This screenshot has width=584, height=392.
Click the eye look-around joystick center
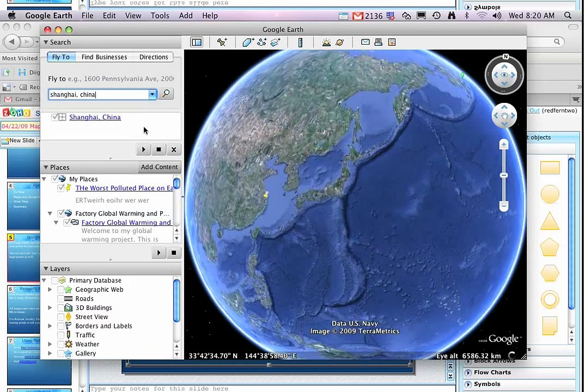[x=504, y=75]
